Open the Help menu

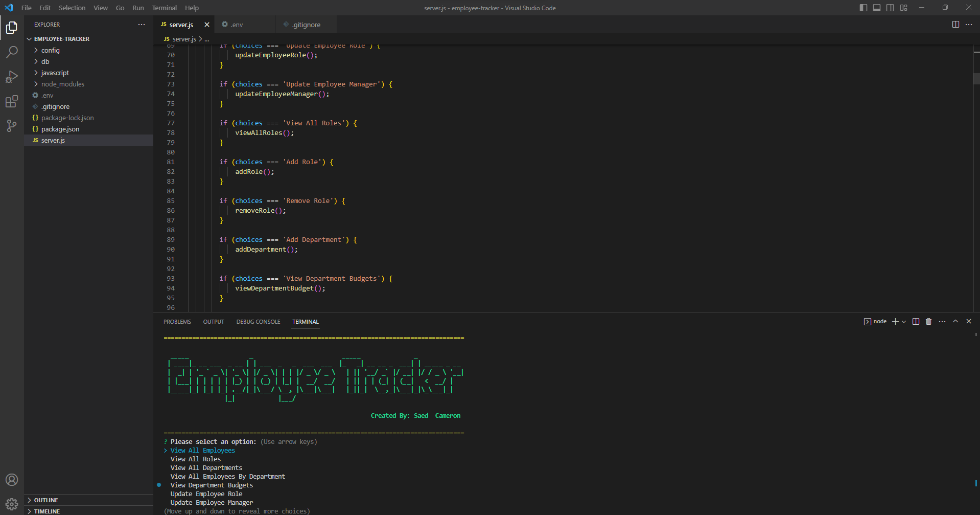192,8
